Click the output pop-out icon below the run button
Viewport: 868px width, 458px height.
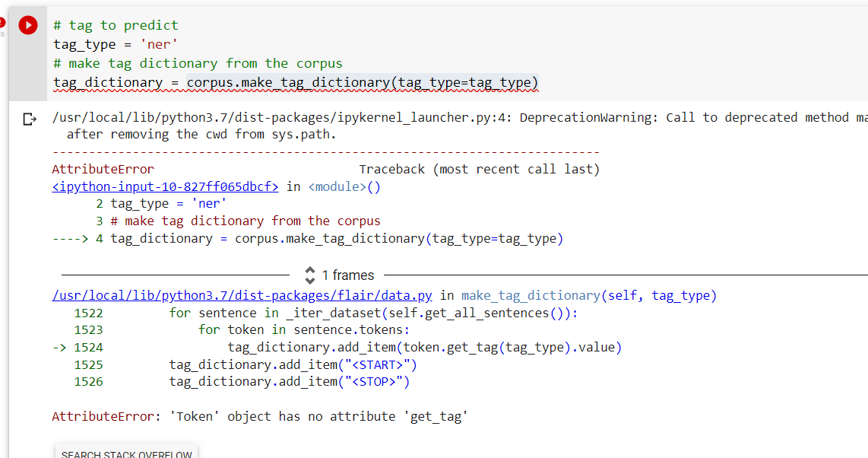pos(27,119)
